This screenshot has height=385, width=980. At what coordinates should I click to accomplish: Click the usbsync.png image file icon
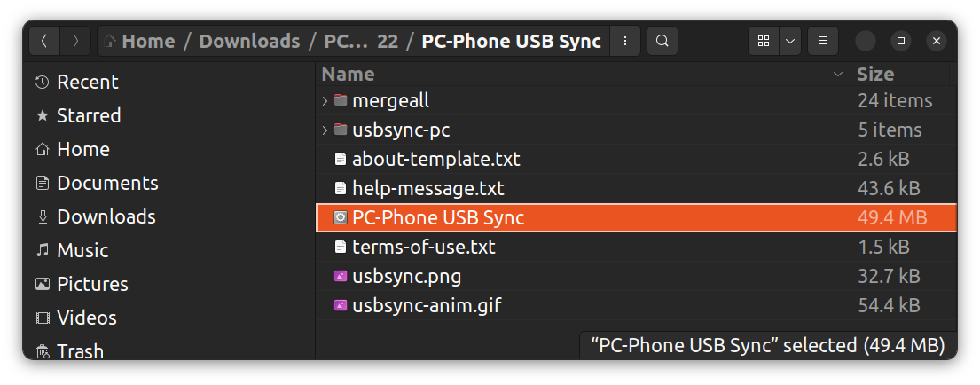pos(340,277)
